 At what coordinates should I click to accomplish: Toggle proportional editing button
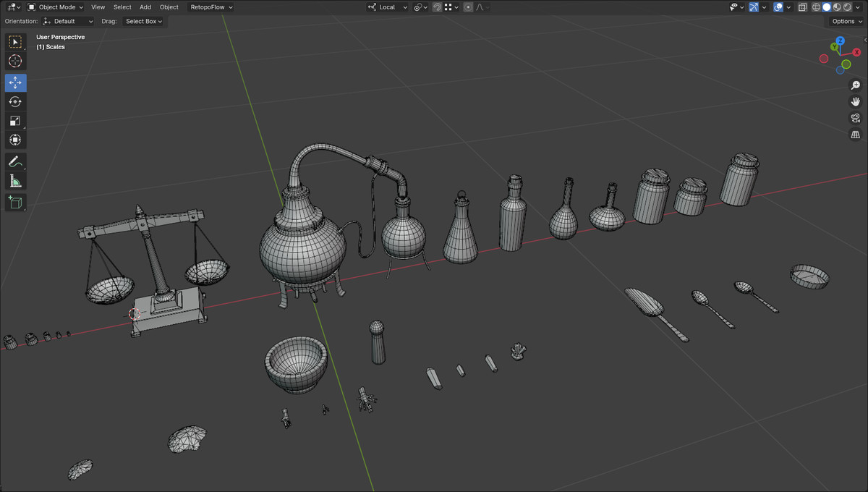(468, 7)
